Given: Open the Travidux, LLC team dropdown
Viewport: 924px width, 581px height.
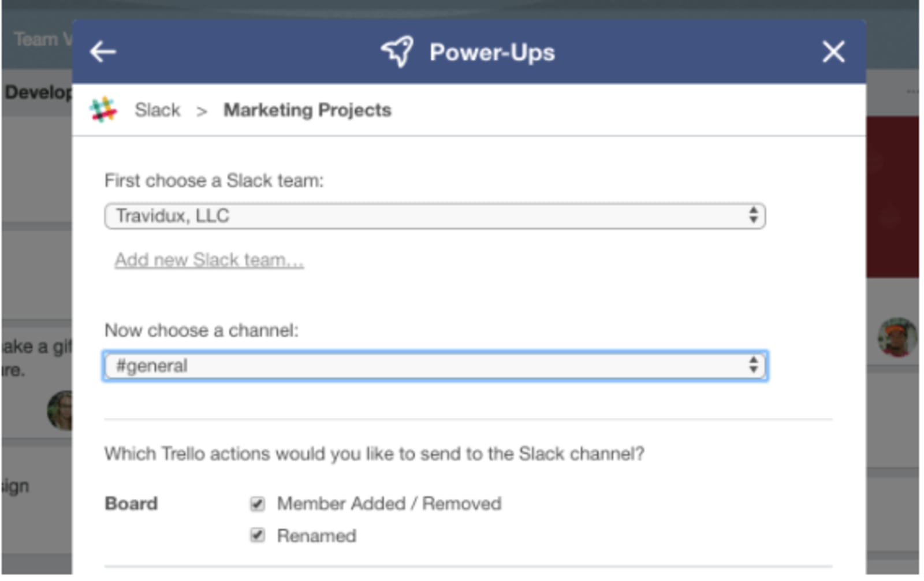Looking at the screenshot, I should pos(435,216).
